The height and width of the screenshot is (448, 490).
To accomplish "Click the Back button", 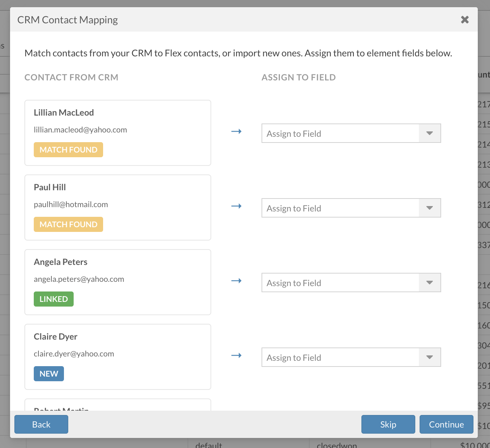I will pyautogui.click(x=41, y=424).
